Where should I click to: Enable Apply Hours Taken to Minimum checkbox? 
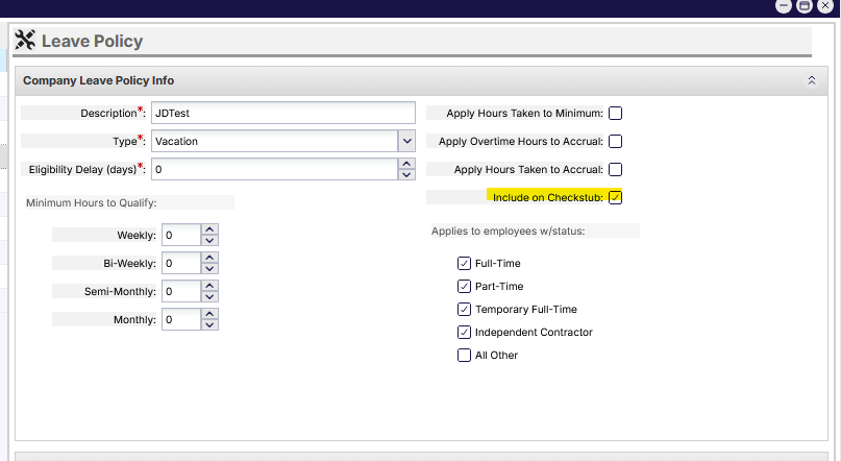[615, 113]
